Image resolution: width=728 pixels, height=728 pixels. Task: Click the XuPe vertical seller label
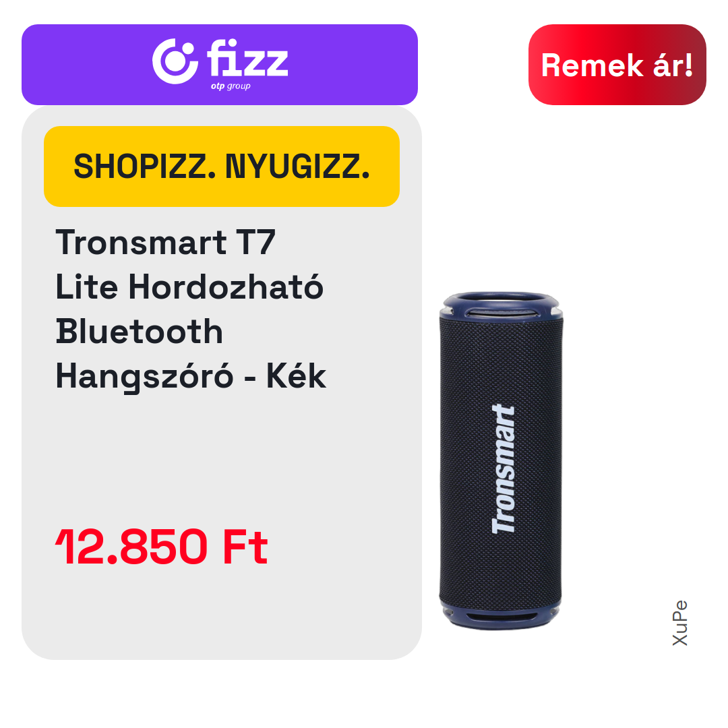tap(680, 623)
